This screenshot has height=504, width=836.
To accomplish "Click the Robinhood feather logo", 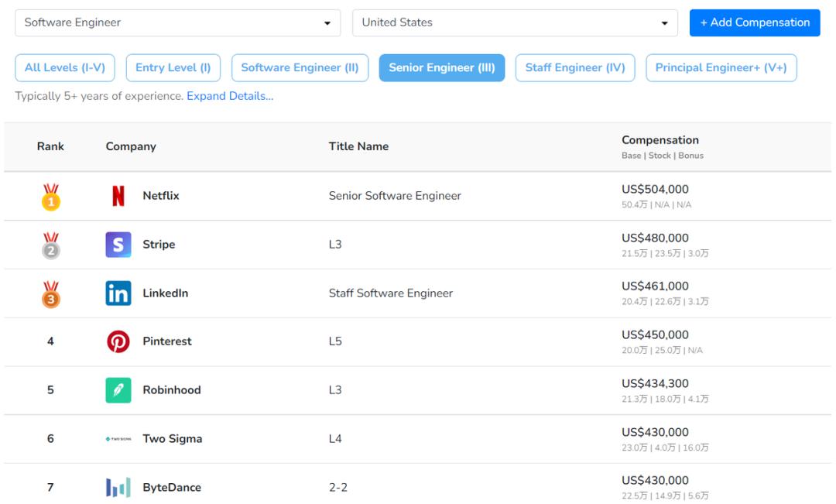I will pyautogui.click(x=118, y=390).
